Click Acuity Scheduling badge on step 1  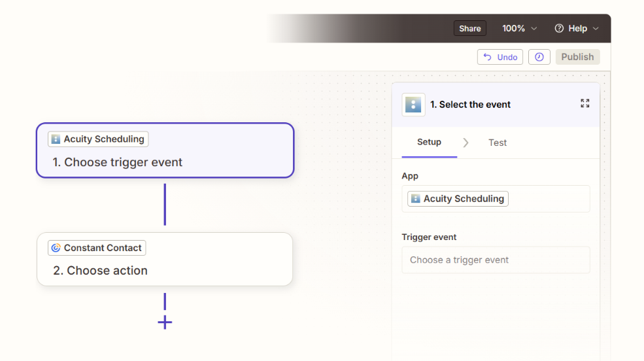98,139
